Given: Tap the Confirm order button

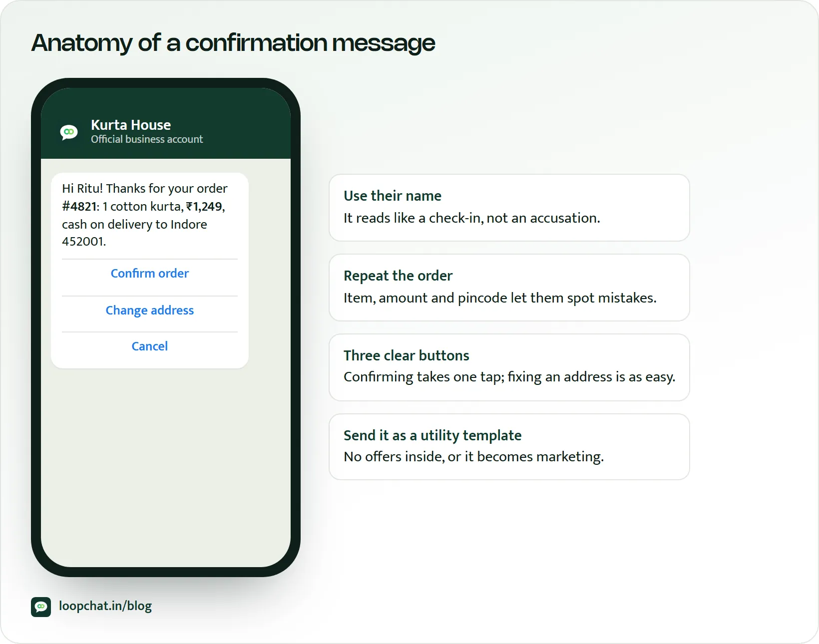Looking at the screenshot, I should [x=150, y=274].
